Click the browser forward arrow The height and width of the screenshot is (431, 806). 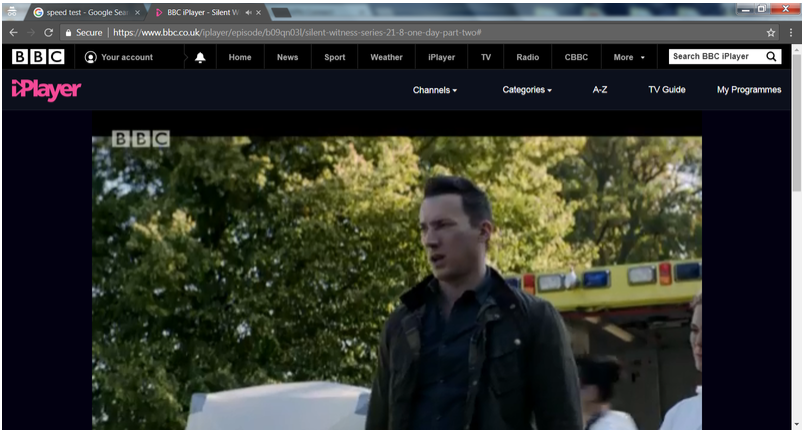click(x=31, y=32)
